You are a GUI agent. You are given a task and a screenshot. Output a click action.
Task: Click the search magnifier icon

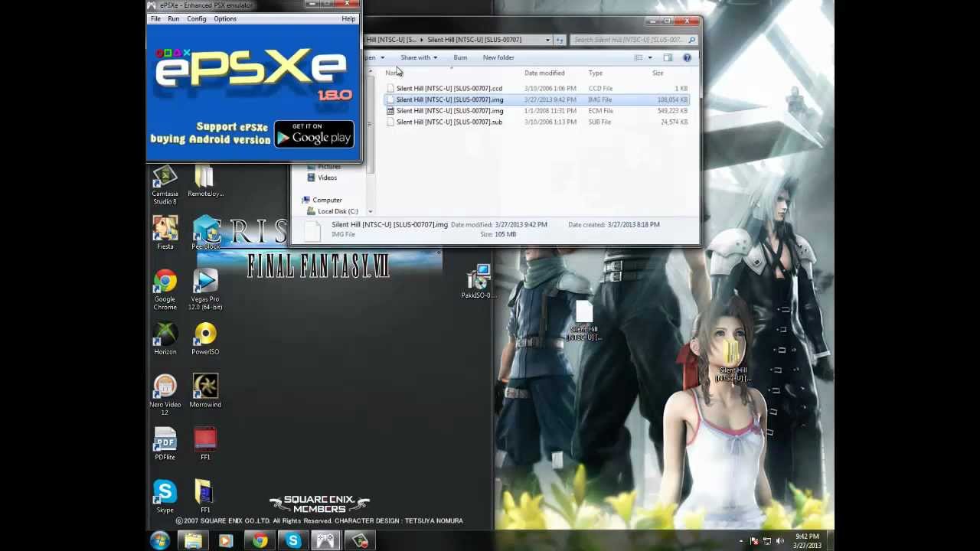(x=692, y=40)
